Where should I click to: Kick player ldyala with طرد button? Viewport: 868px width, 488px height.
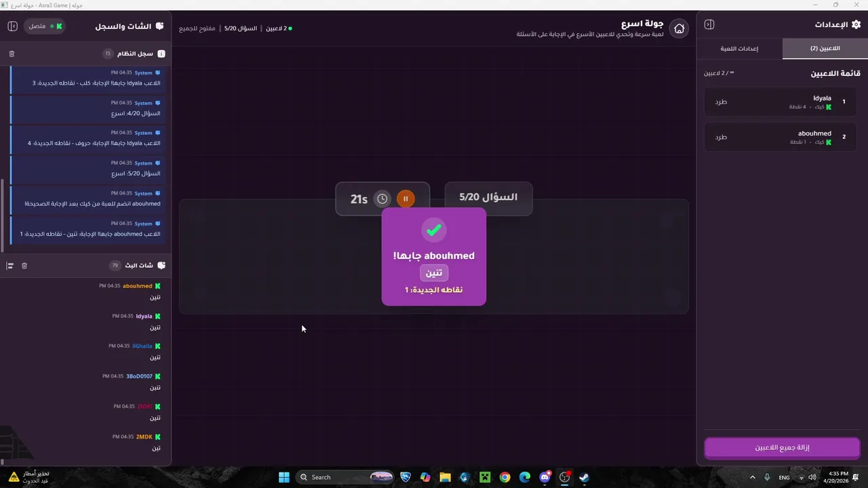pos(721,102)
